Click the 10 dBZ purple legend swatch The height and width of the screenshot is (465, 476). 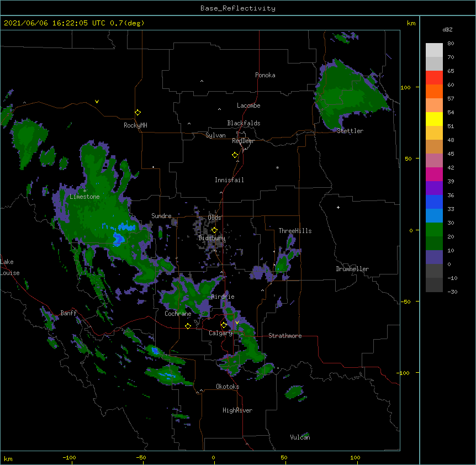[x=434, y=257]
